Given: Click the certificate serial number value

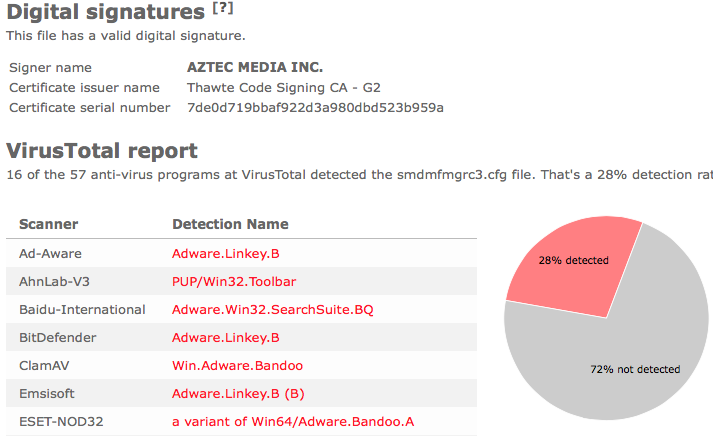Looking at the screenshot, I should click(x=315, y=108).
